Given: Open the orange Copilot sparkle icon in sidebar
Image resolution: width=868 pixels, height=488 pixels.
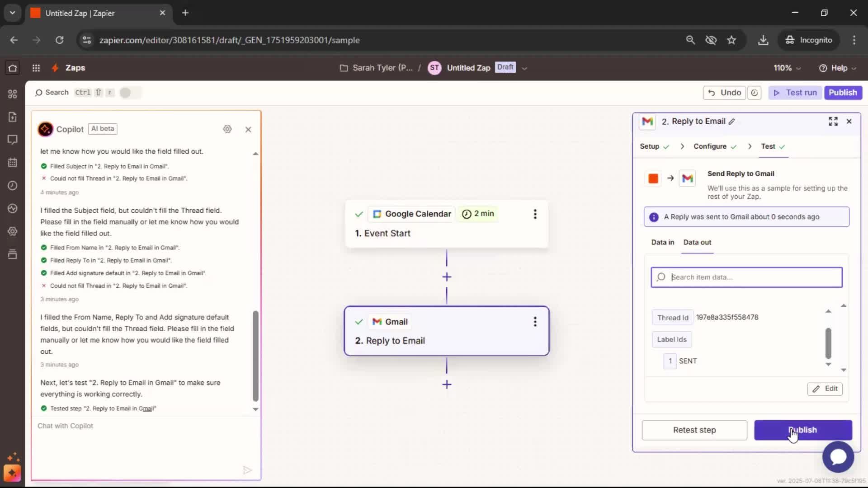Looking at the screenshot, I should 12,473.
